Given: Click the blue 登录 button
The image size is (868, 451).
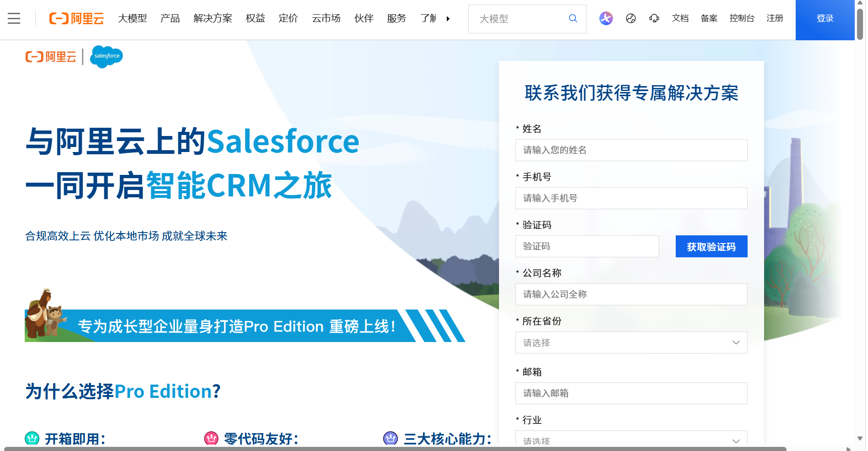Looking at the screenshot, I should tap(825, 19).
